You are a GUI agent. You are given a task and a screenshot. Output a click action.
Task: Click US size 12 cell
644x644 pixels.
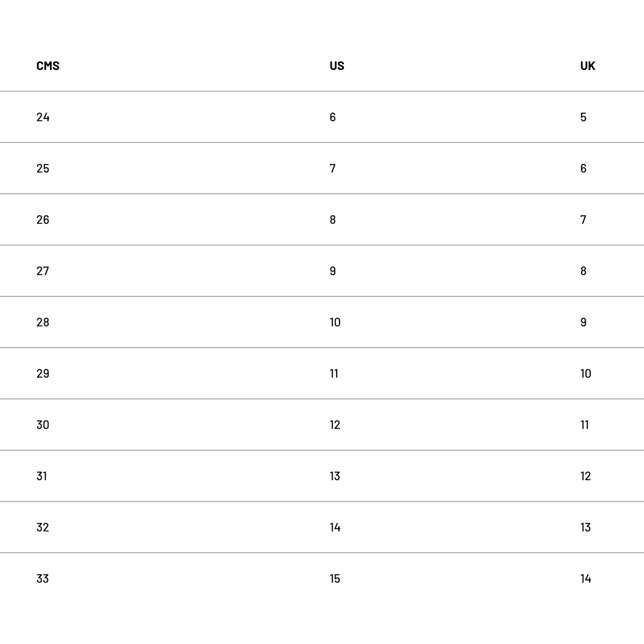pyautogui.click(x=335, y=425)
